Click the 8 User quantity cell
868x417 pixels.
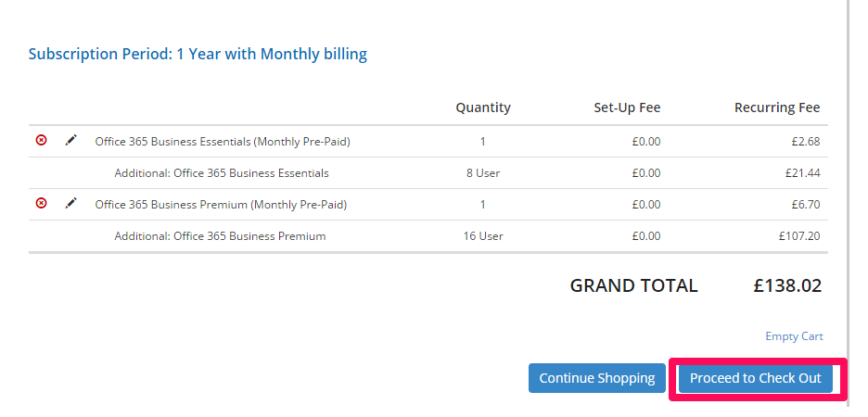[x=483, y=173]
